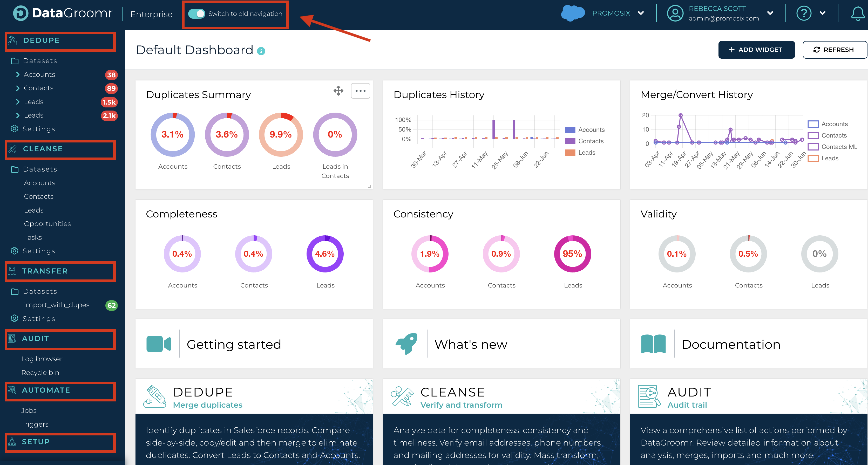Click the help question mark icon

point(804,13)
